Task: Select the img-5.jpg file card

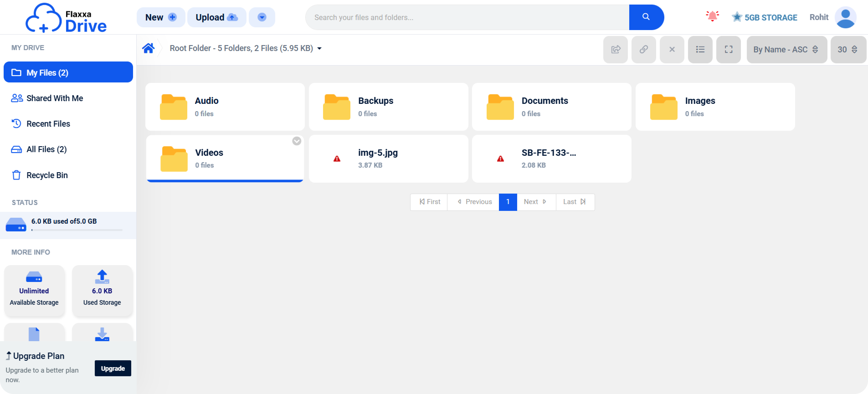Action: tap(388, 159)
